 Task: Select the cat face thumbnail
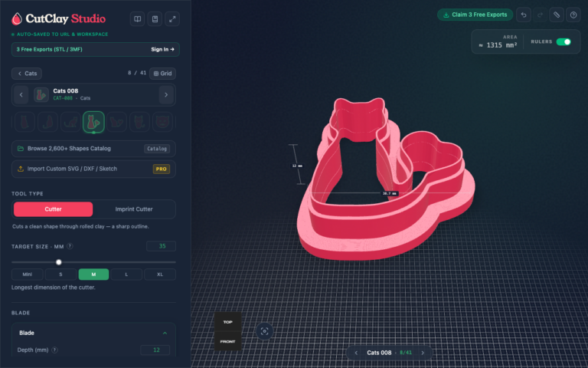click(x=162, y=122)
